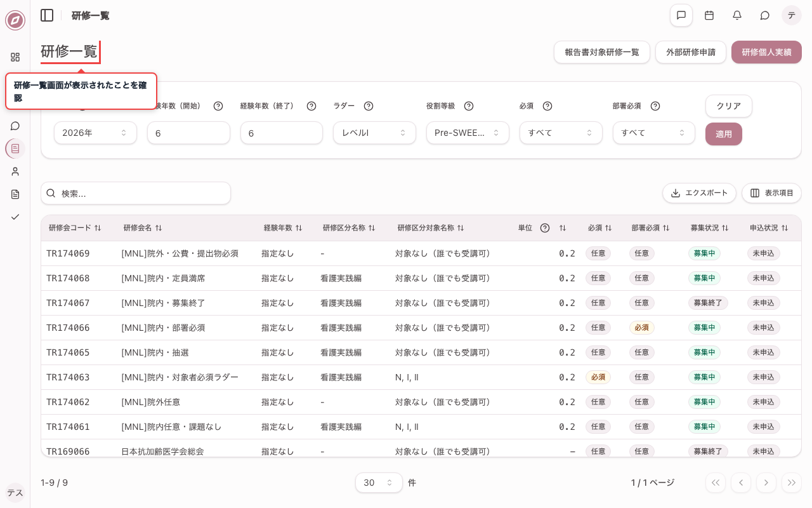Click the クリア button
The image size is (812, 508).
click(x=729, y=106)
